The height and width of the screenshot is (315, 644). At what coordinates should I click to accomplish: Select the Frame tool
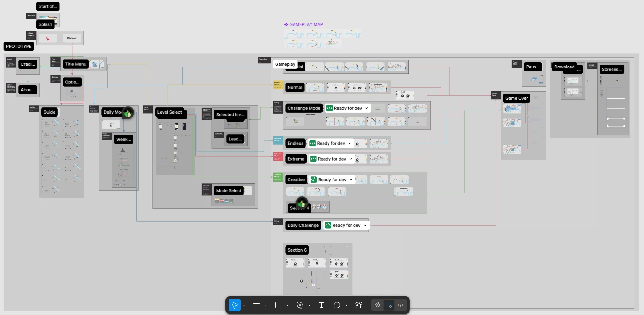click(256, 305)
